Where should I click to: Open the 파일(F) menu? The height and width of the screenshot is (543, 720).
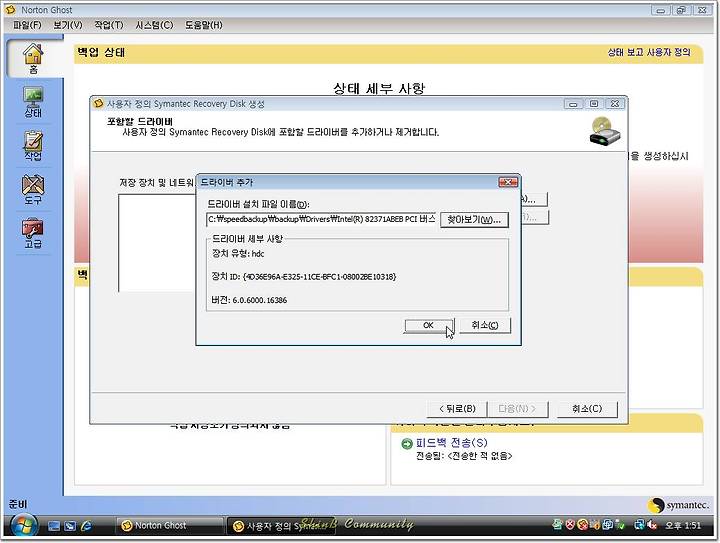click(x=27, y=25)
